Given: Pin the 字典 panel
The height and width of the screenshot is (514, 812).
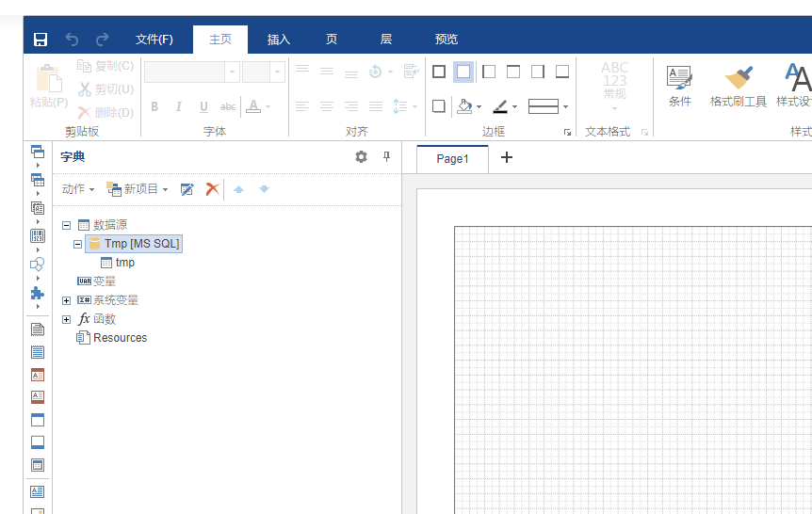Looking at the screenshot, I should click(386, 157).
